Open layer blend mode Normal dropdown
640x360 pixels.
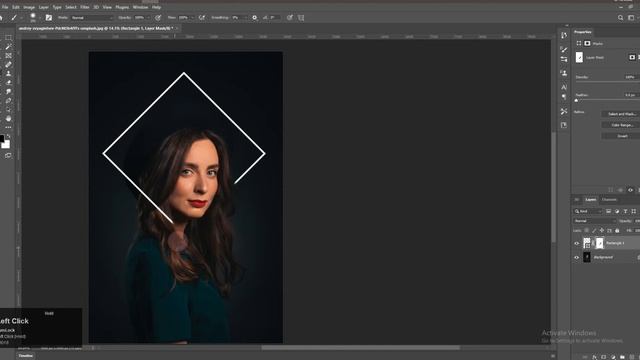[x=595, y=221]
